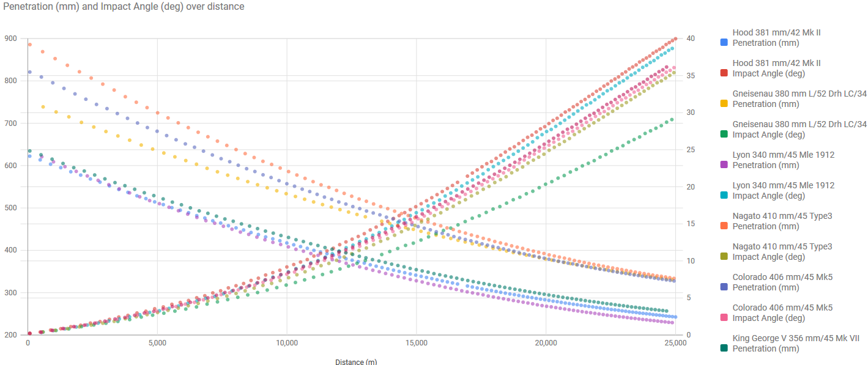Click the Hood Impact Angle legend text
Viewport: 868px width, 365px height.
tap(776, 68)
